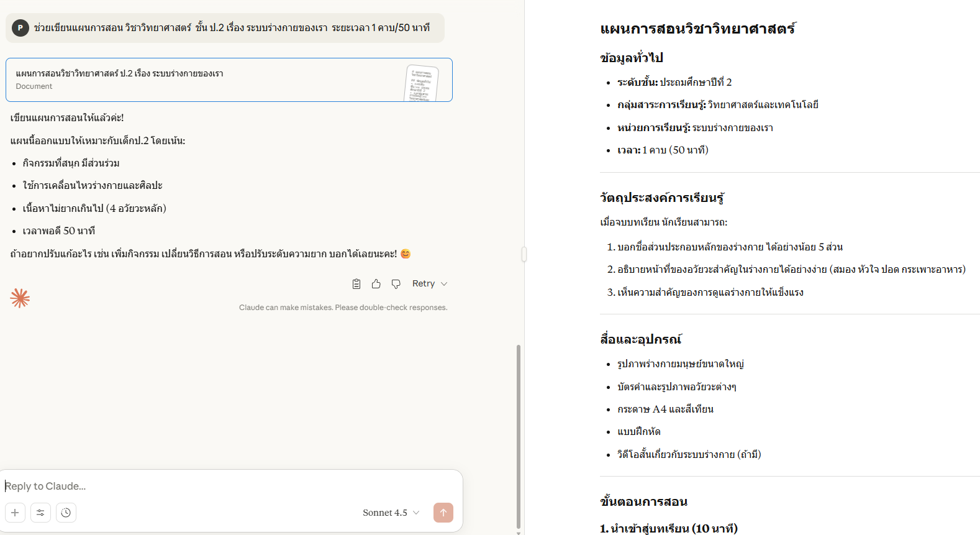980x535 pixels.
Task: Open the Sonnet 4.5 model selector
Action: click(391, 513)
